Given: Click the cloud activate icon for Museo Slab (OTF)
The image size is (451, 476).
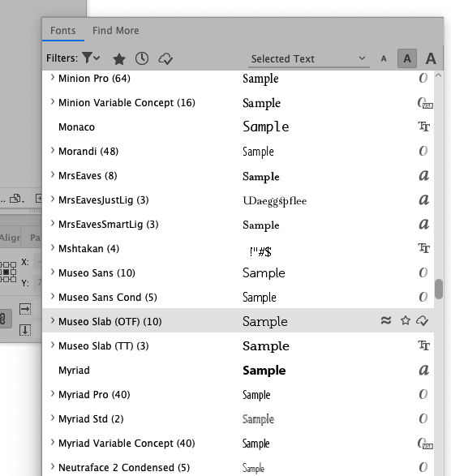Looking at the screenshot, I should click(x=423, y=320).
